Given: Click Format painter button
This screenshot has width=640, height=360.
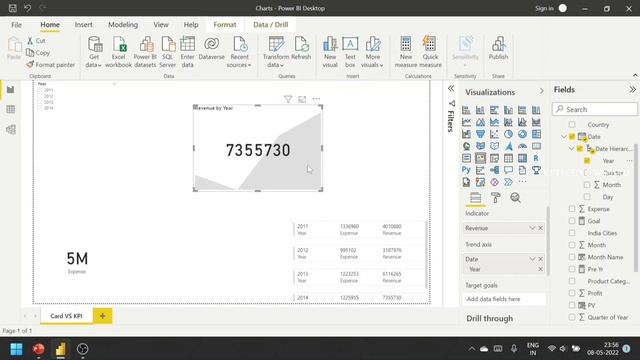Looking at the screenshot, I should point(51,65).
